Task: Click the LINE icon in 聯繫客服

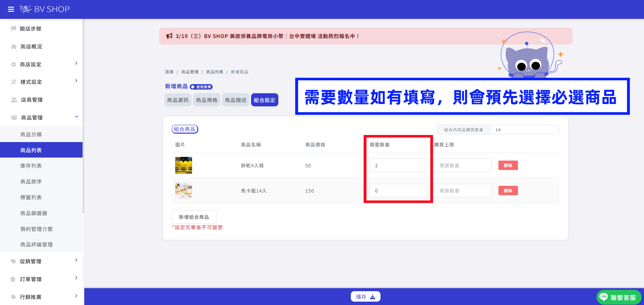Action: coord(604,297)
